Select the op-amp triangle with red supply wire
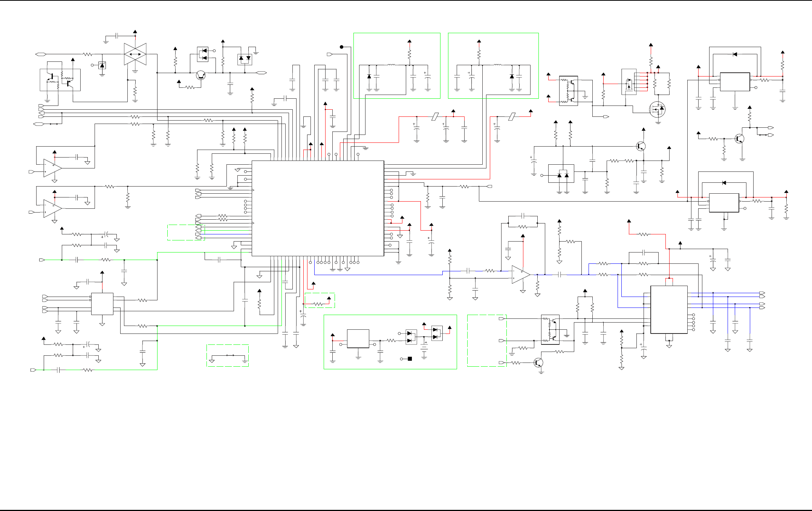The image size is (812, 511). click(x=521, y=275)
